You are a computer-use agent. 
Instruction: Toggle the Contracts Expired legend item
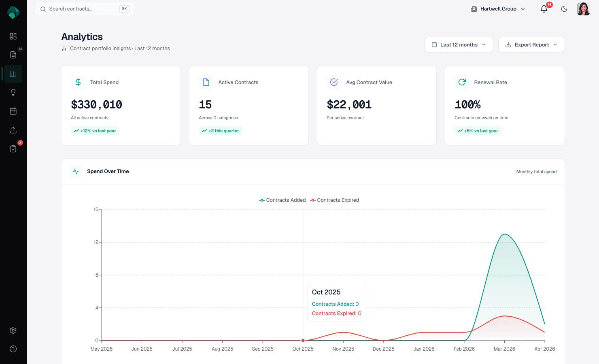[334, 200]
